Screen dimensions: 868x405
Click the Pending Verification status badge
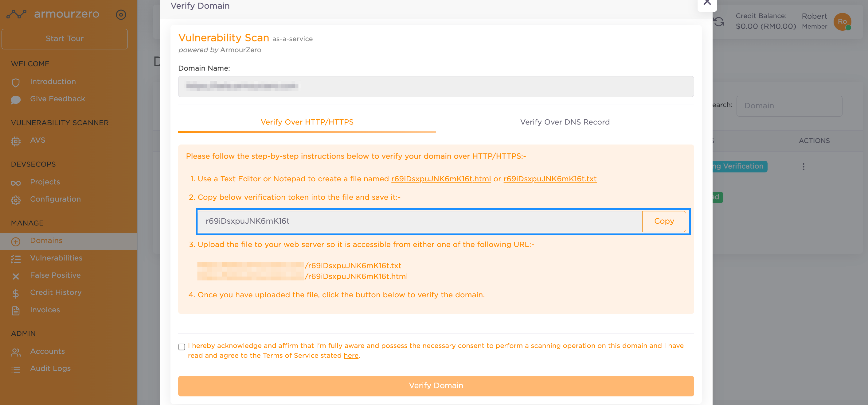click(x=739, y=166)
